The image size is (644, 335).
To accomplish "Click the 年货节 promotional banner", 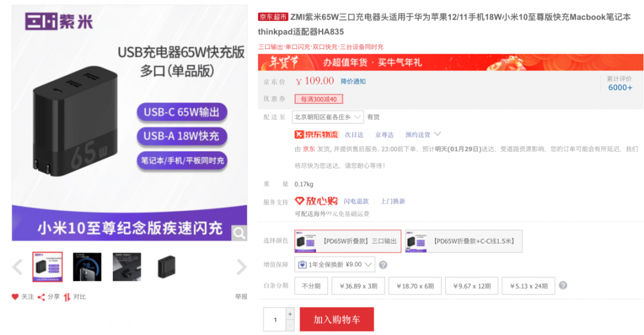I will tap(451, 62).
